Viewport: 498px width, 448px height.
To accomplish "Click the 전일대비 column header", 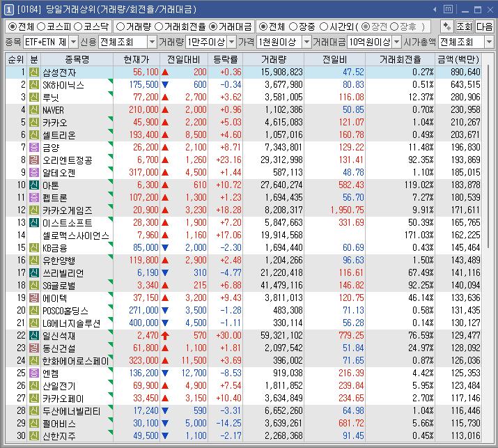I will coord(184,59).
